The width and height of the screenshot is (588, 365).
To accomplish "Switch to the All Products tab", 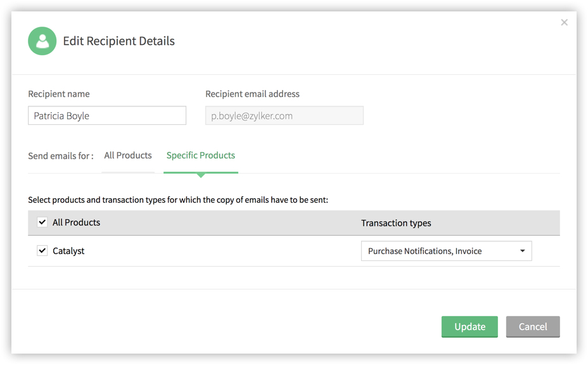I will click(x=128, y=156).
